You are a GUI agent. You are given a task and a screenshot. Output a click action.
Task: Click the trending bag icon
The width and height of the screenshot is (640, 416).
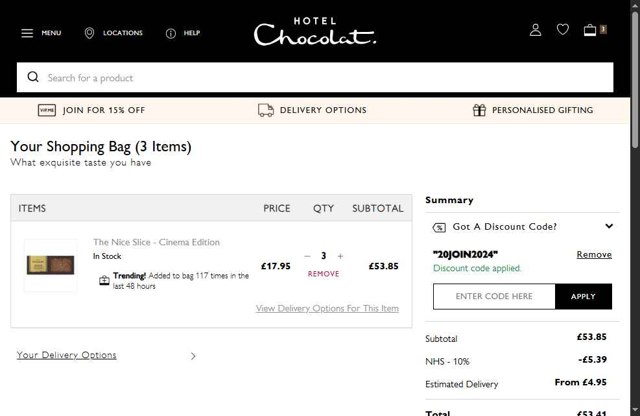pos(104,280)
